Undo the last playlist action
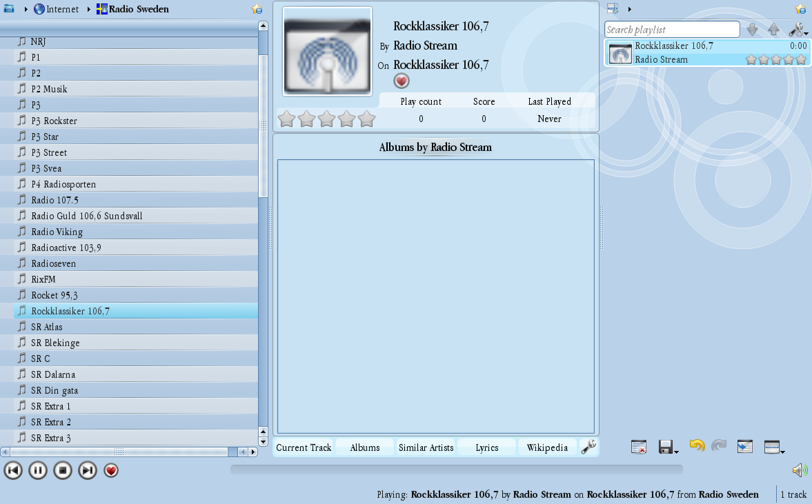Image resolution: width=812 pixels, height=504 pixels. (697, 445)
